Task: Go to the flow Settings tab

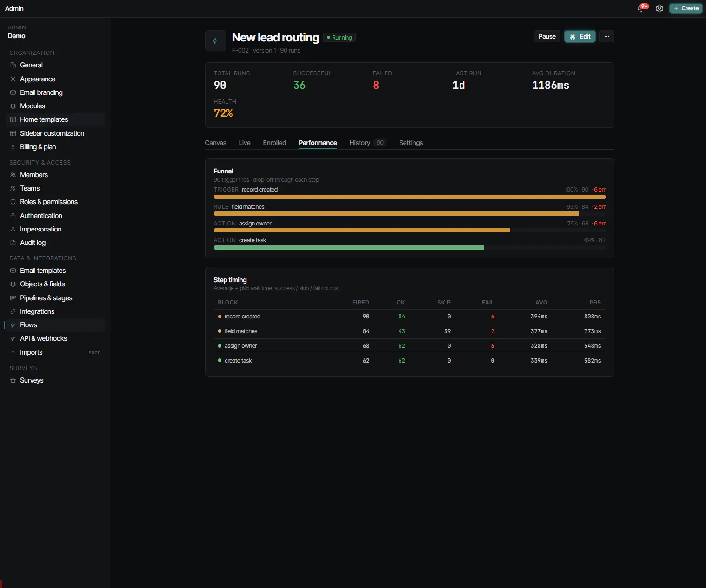Action: [411, 143]
